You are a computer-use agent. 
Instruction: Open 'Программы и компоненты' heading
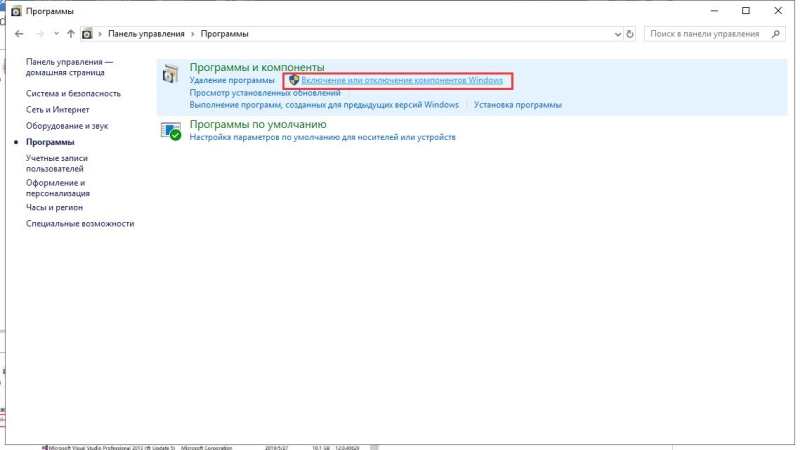257,67
